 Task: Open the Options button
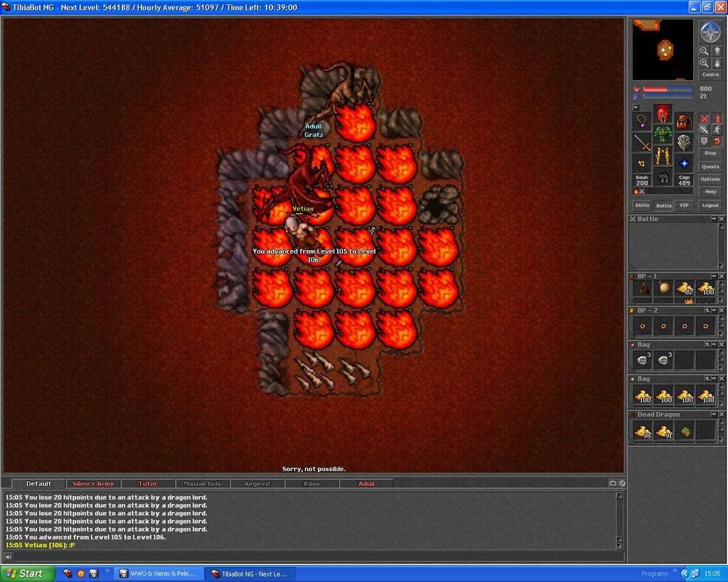click(x=710, y=179)
